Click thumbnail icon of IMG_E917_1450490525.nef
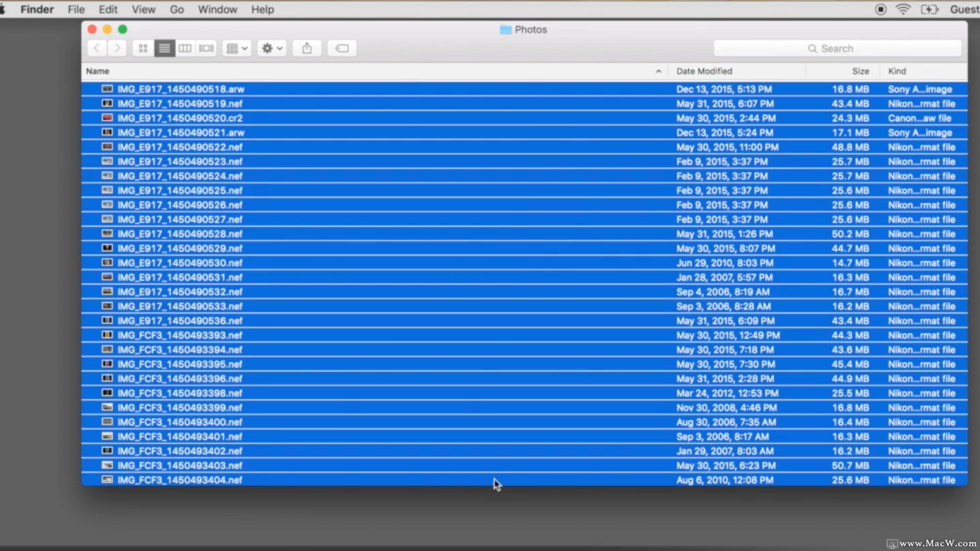Screen dimensions: 980x551 click(107, 190)
